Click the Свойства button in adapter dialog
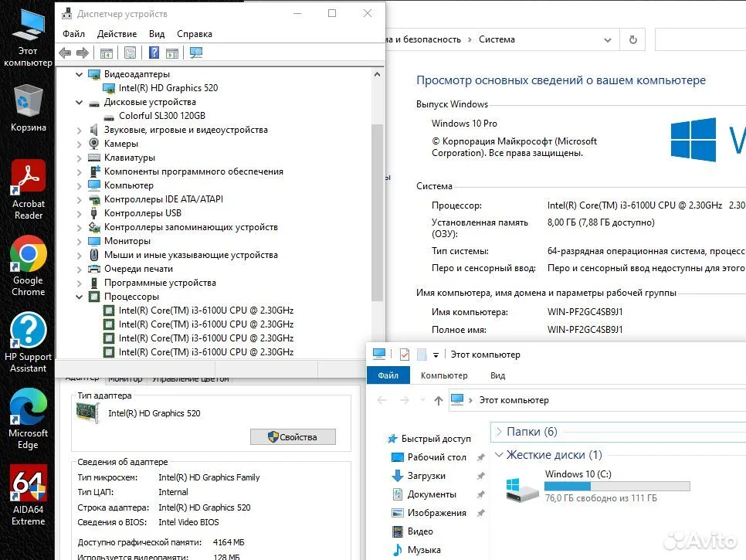This screenshot has height=560, width=746. pos(293,436)
